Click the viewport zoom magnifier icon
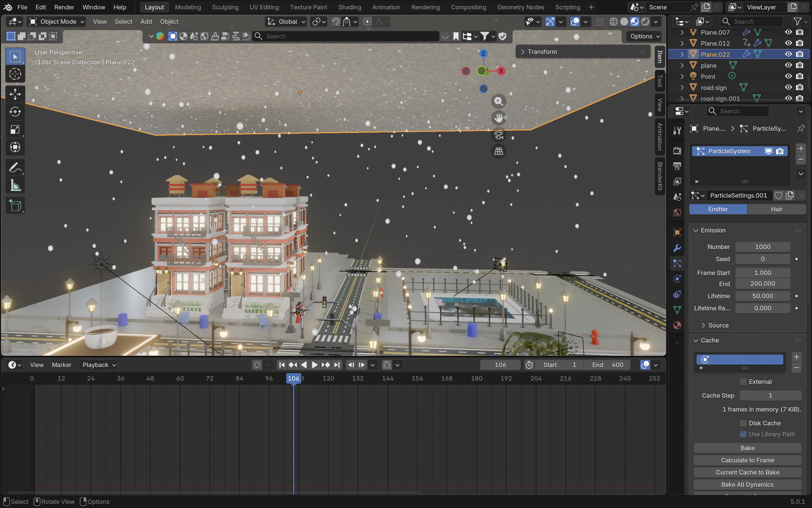The height and width of the screenshot is (508, 812). tap(499, 101)
